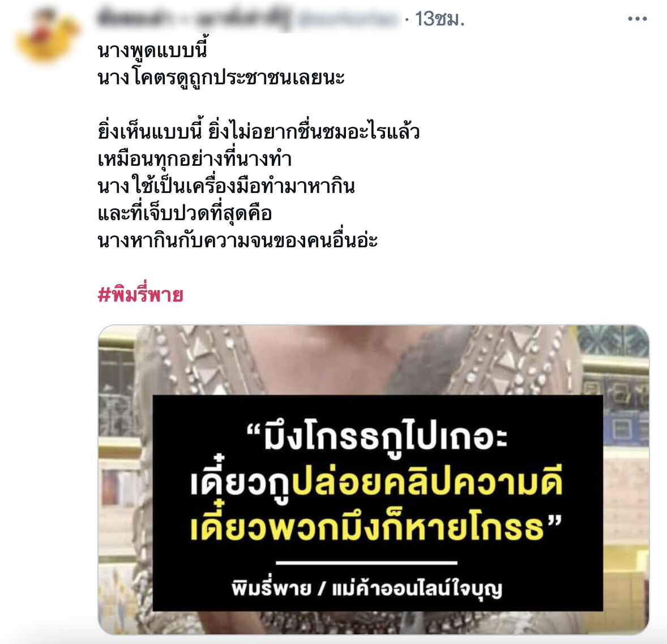Click the white quote text "มึงโกรธกูไปเถอะ" in image
667x644 pixels.
385,437
